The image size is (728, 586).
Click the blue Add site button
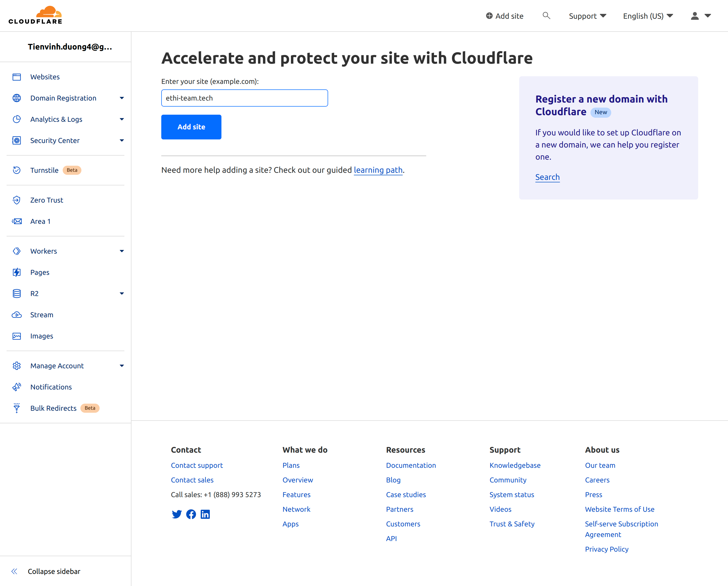[191, 127]
